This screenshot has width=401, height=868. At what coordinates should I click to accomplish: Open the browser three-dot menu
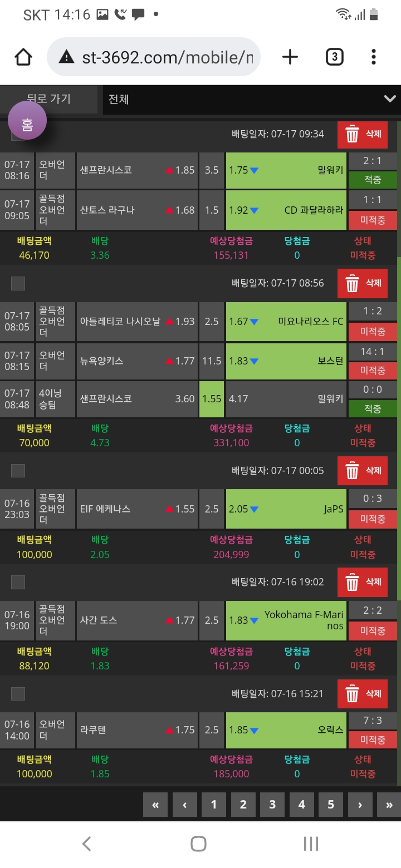click(x=374, y=57)
